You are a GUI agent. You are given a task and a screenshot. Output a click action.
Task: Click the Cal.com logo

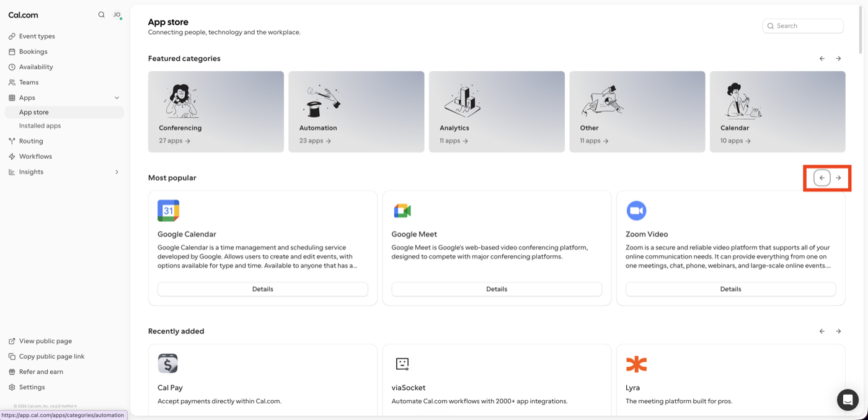[23, 15]
